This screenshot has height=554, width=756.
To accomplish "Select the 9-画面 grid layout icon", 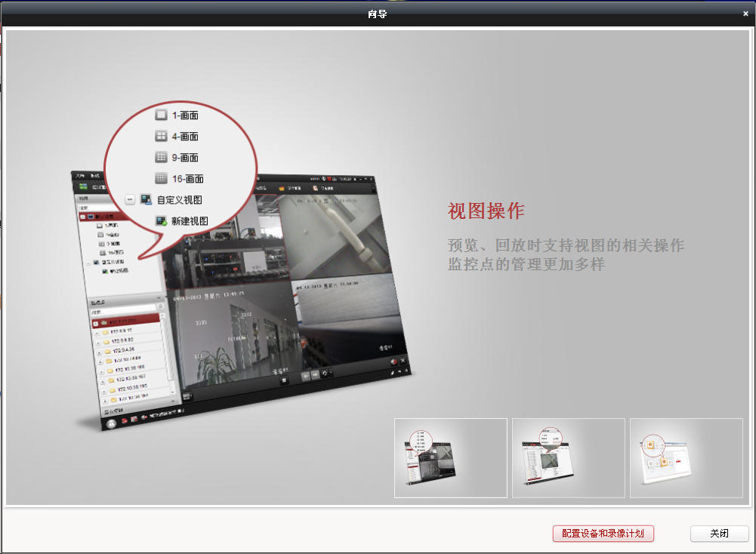I will [162, 158].
